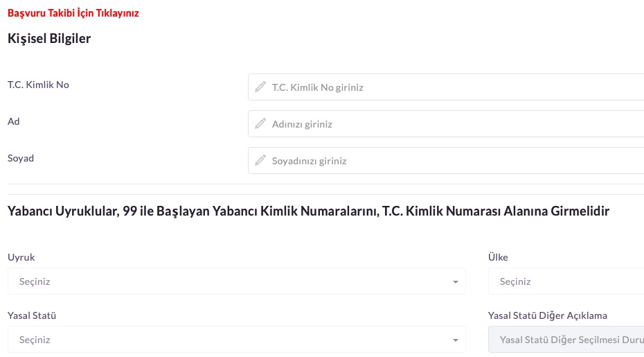644x357 pixels.
Task: Open the Başvuru Takibi İçin Tıklayınız link
Action: point(73,13)
